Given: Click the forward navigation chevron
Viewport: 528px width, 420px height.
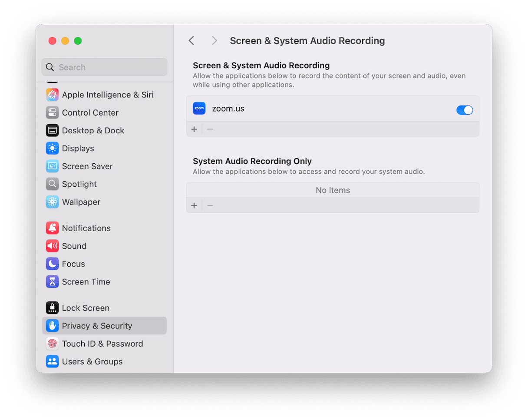Looking at the screenshot, I should [x=214, y=40].
